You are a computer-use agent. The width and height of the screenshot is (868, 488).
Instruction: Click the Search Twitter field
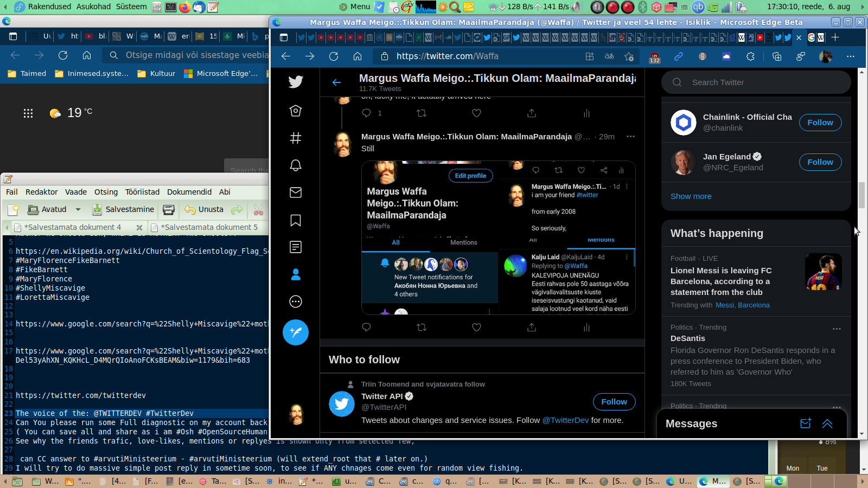pos(756,82)
